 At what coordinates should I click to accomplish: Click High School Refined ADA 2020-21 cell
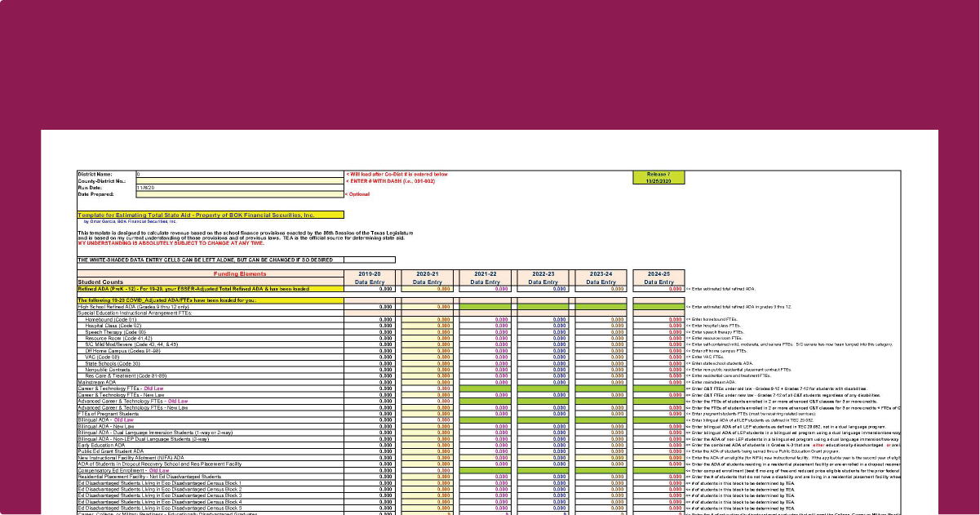(428, 306)
